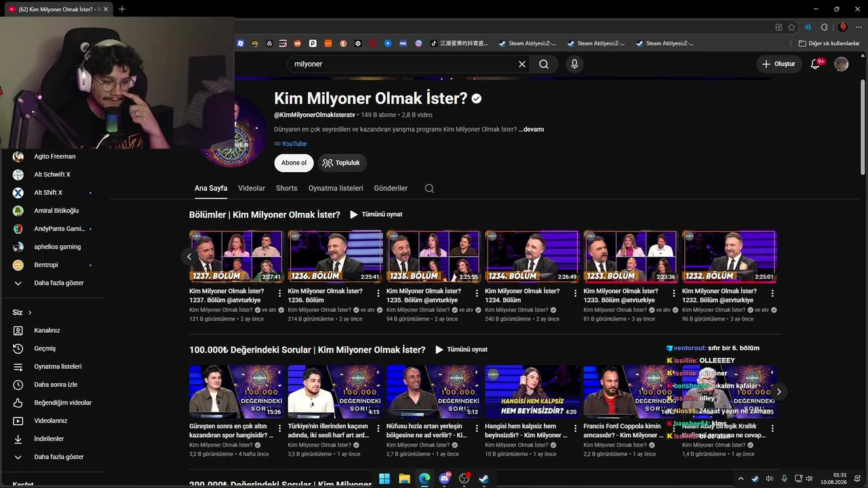Open Steam from the taskbar
The image size is (868, 488).
pyautogui.click(x=484, y=479)
